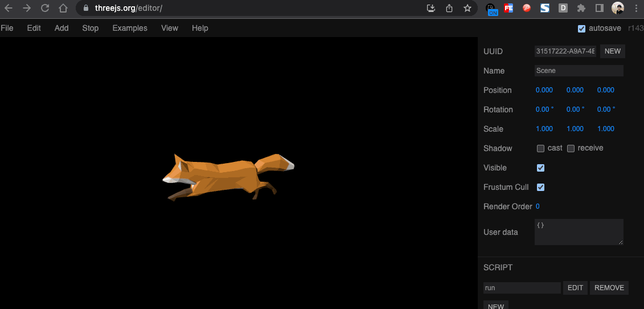Uncheck the Visible checkbox
This screenshot has height=309, width=644.
pyautogui.click(x=540, y=168)
